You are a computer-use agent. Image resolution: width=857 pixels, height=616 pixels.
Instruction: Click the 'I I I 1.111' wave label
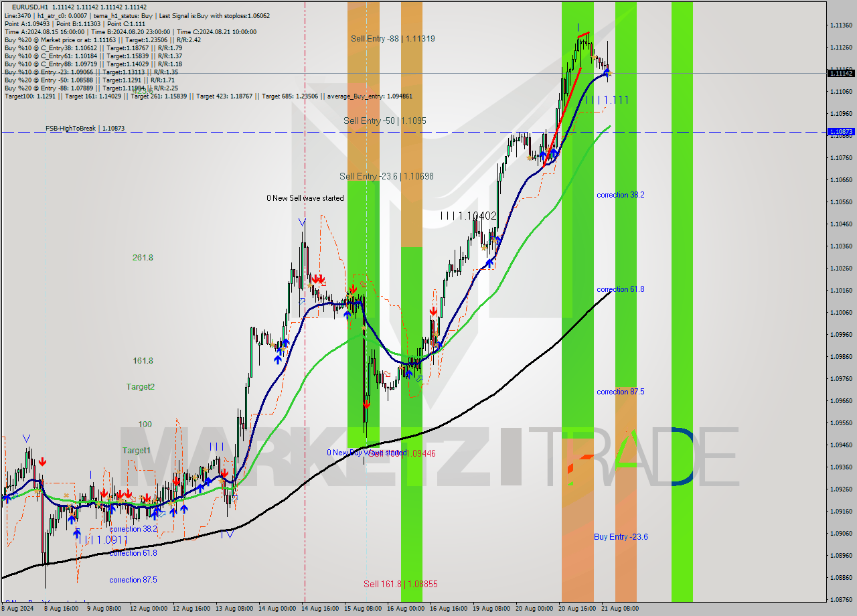pos(607,100)
